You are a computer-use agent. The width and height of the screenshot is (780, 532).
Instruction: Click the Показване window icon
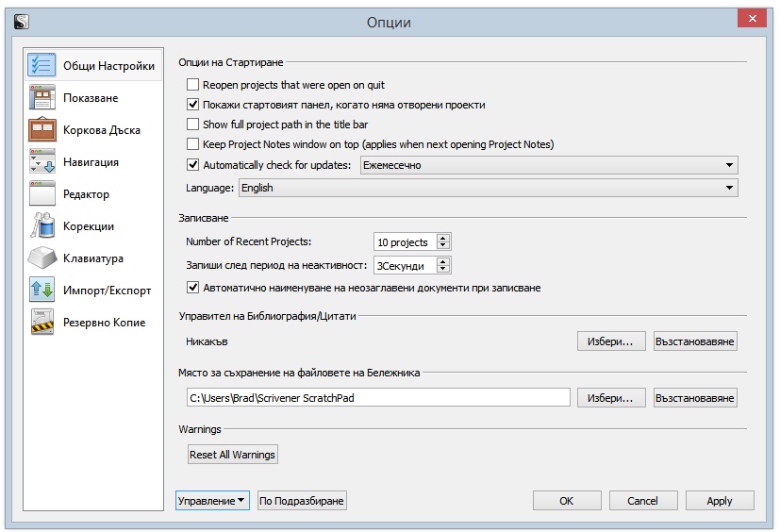coord(43,98)
